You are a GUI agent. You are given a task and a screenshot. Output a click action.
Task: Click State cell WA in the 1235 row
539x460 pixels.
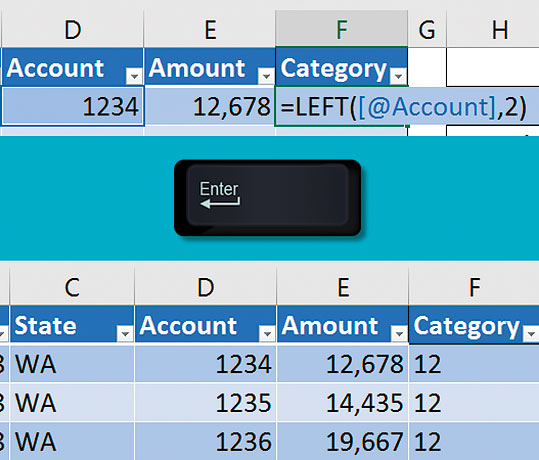click(x=72, y=402)
